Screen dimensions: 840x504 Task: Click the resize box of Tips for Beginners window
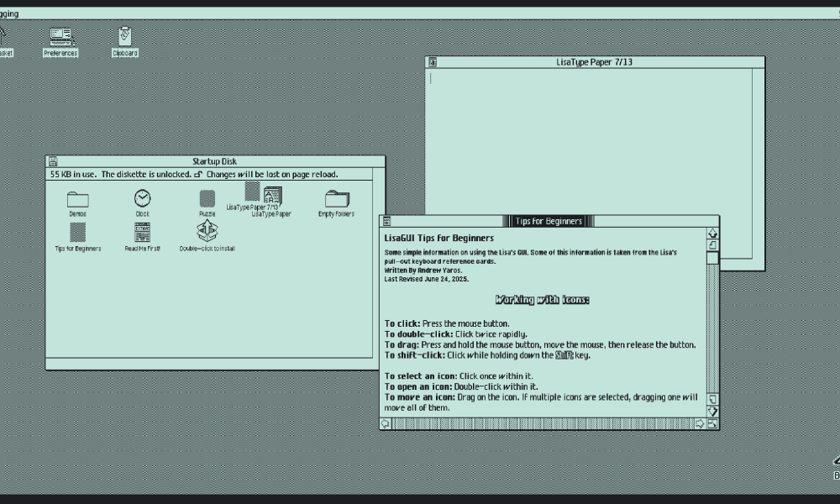(712, 423)
